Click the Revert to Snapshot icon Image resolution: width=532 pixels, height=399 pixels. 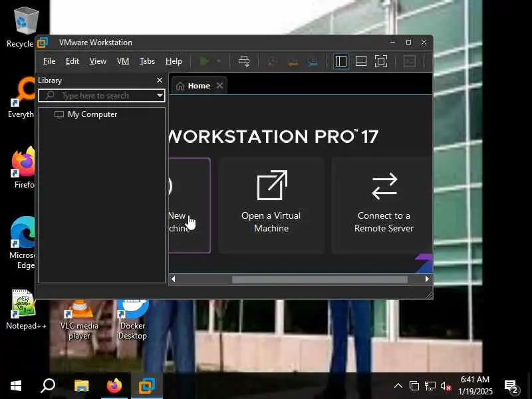click(x=293, y=61)
